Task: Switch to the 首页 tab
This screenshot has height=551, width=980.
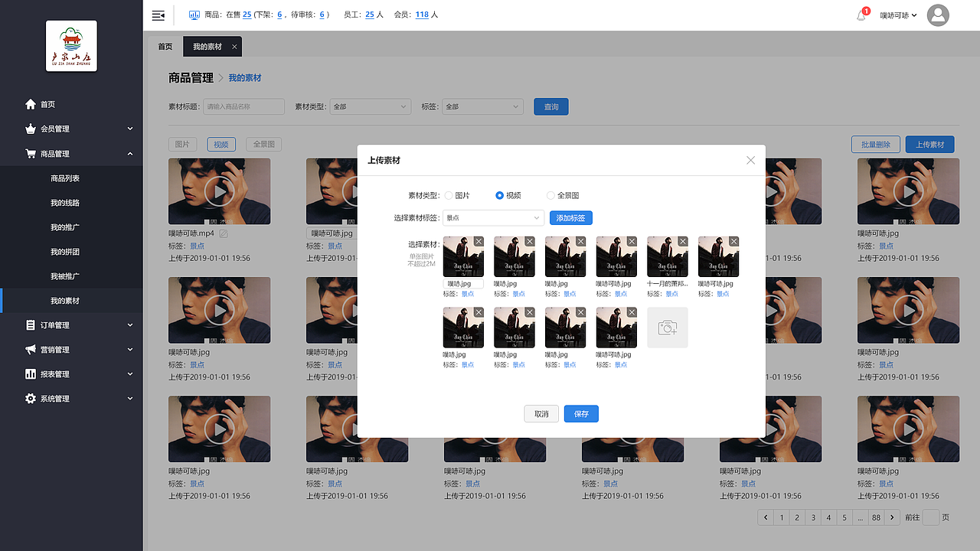Action: tap(165, 47)
